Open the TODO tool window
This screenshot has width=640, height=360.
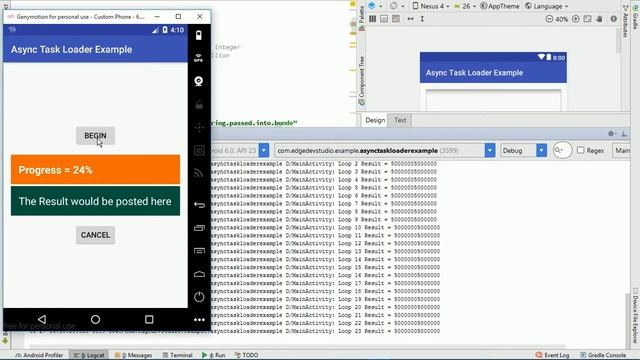coord(247,355)
